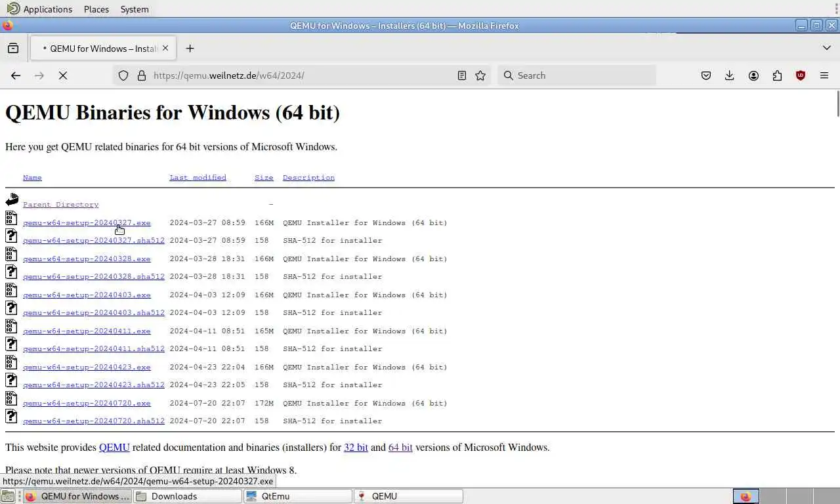Click the Parent Directory folder icon
This screenshot has width=840, height=504.
click(x=12, y=199)
